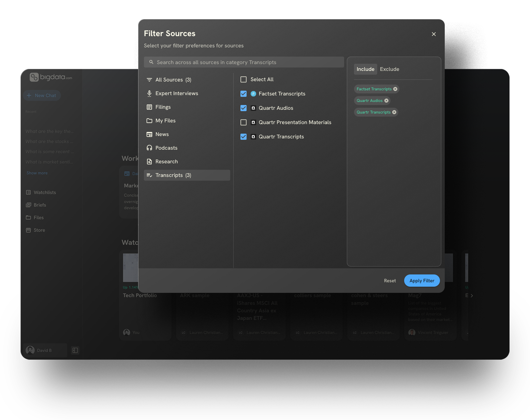
Task: Select the Transcripts (3) category
Action: (x=187, y=175)
